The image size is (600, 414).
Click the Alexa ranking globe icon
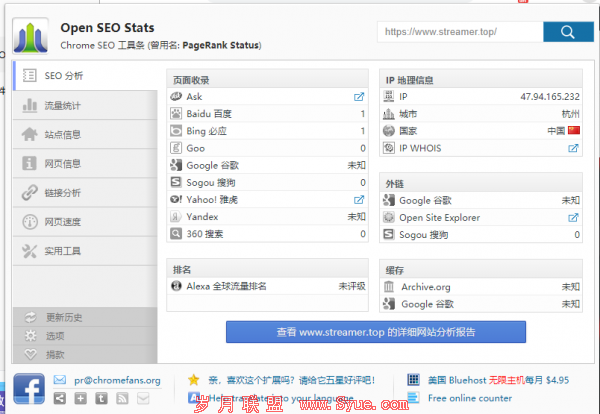[176, 286]
